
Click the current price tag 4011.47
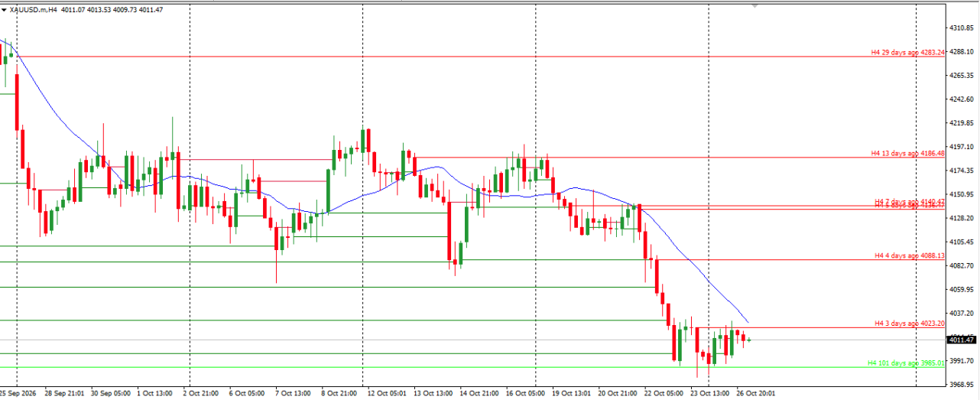tap(962, 340)
